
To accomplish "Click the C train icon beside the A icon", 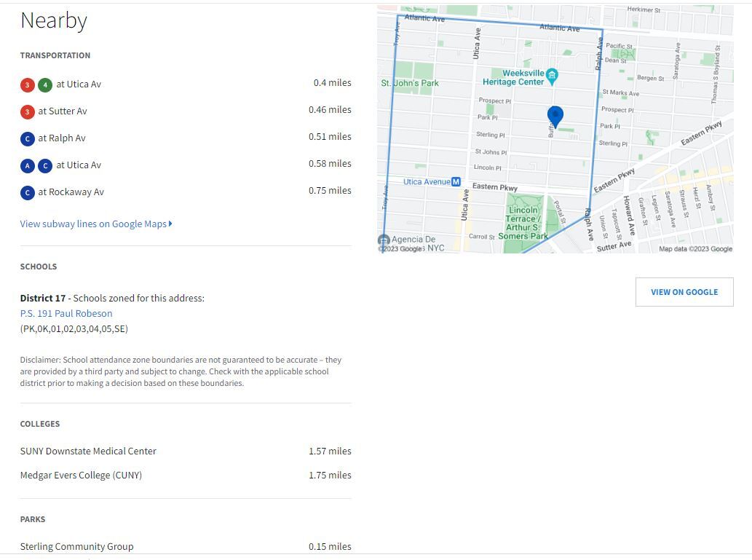I will coord(45,166).
